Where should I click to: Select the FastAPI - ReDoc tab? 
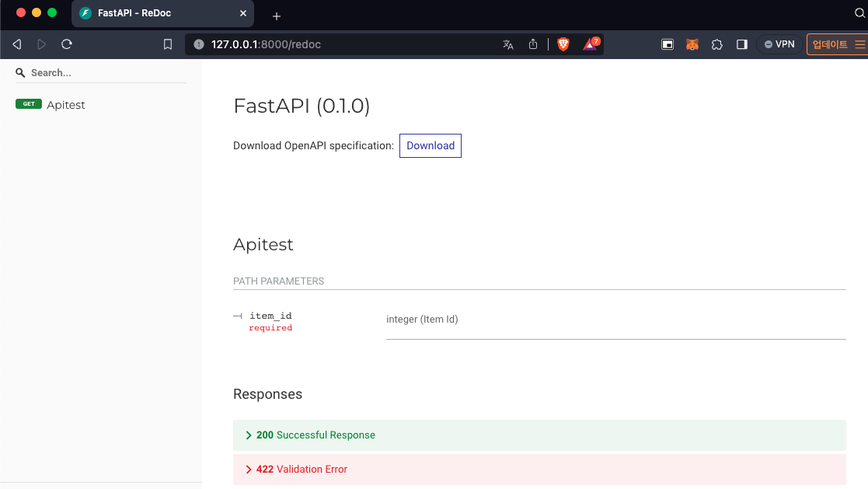pos(162,13)
